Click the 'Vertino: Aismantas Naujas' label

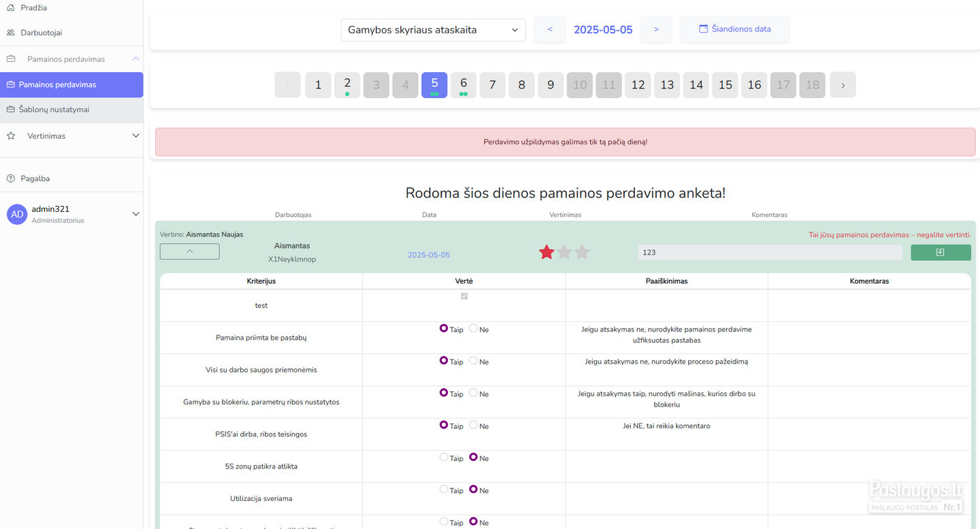click(201, 235)
